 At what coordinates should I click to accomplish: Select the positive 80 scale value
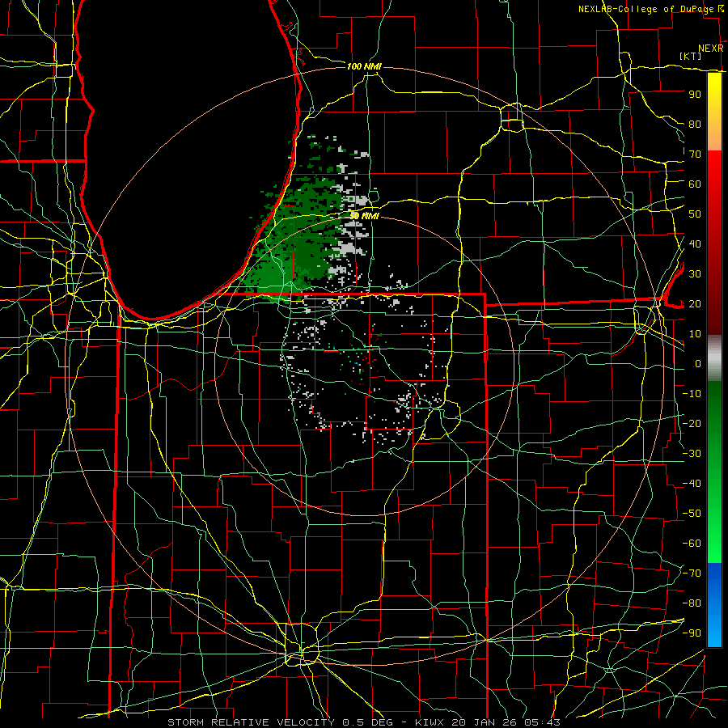coord(695,125)
